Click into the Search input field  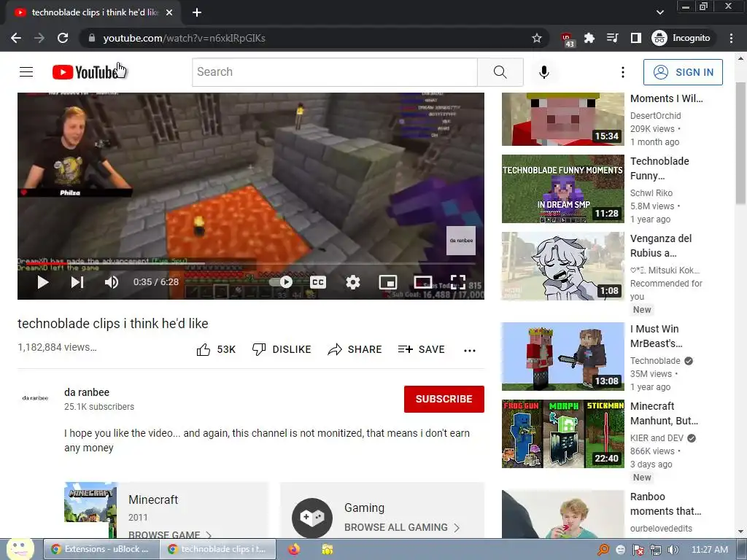pyautogui.click(x=335, y=72)
